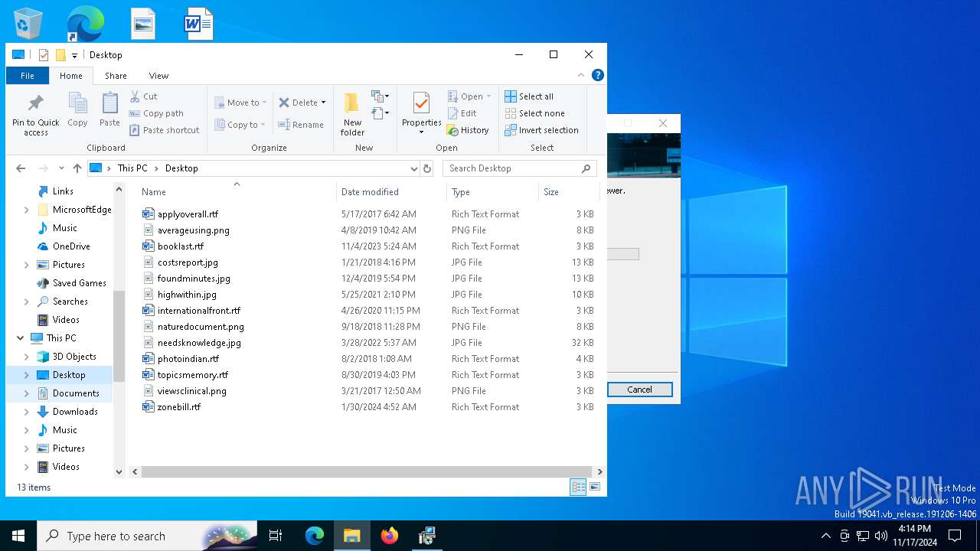Open file History
This screenshot has height=551, width=980.
coord(468,130)
